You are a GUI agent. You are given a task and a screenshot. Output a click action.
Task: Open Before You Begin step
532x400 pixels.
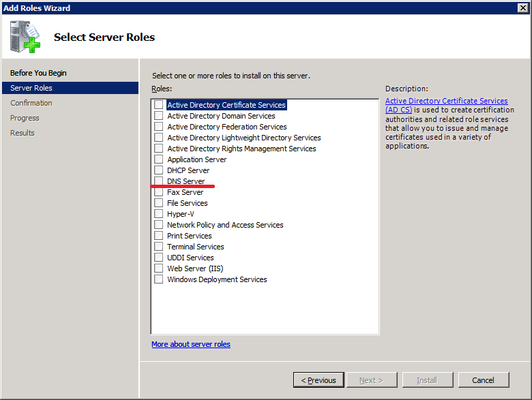[x=38, y=73]
